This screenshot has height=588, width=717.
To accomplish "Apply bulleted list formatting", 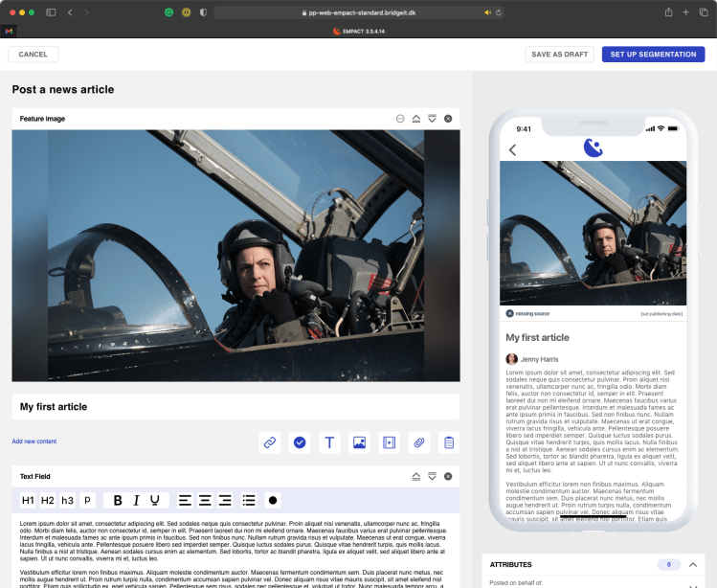I will pyautogui.click(x=249, y=500).
